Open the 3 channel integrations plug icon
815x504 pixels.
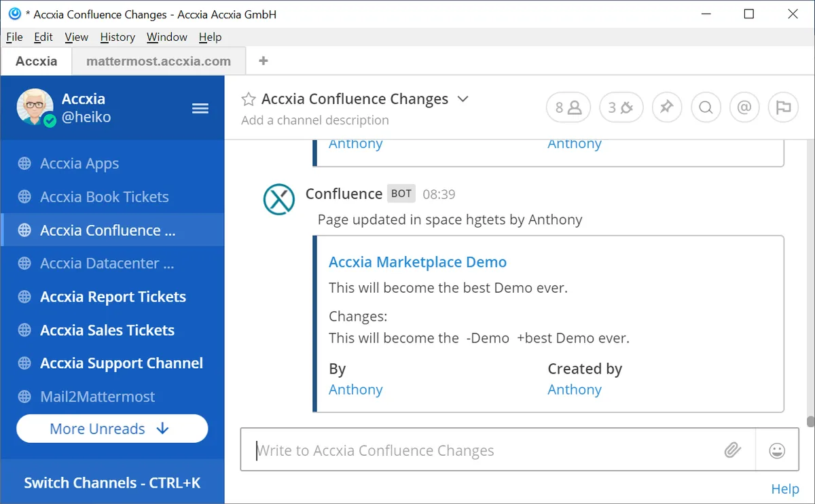point(621,107)
